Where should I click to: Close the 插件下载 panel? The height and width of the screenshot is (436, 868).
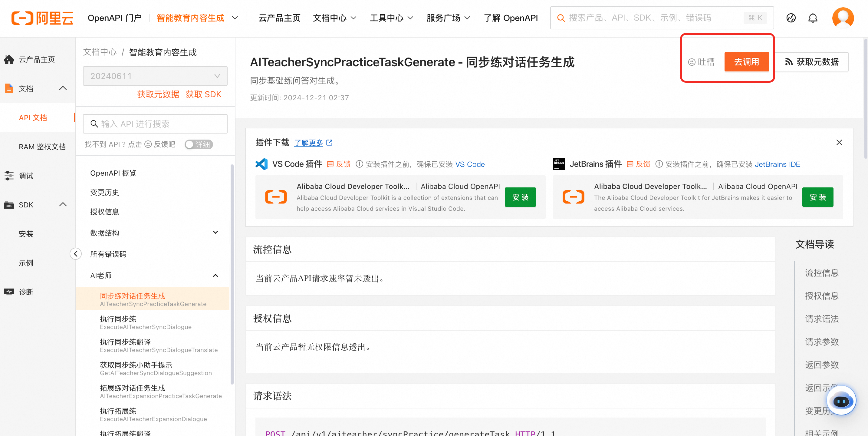pyautogui.click(x=839, y=143)
